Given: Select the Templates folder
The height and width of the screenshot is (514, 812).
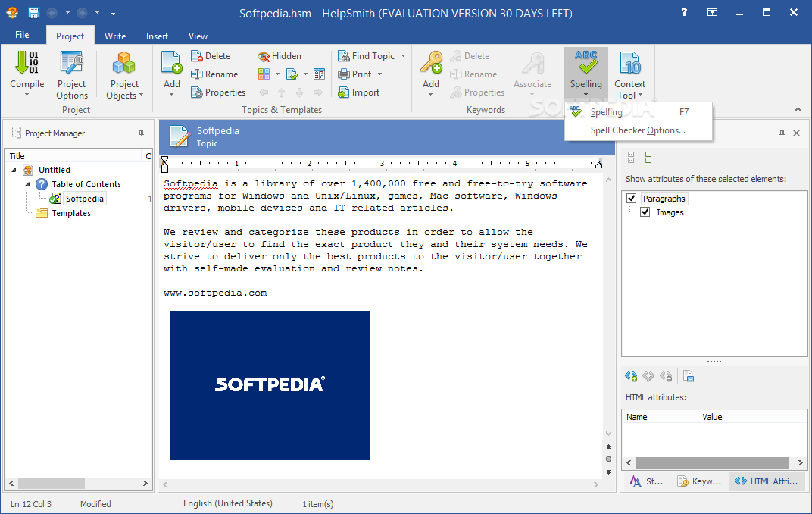Looking at the screenshot, I should [x=71, y=214].
